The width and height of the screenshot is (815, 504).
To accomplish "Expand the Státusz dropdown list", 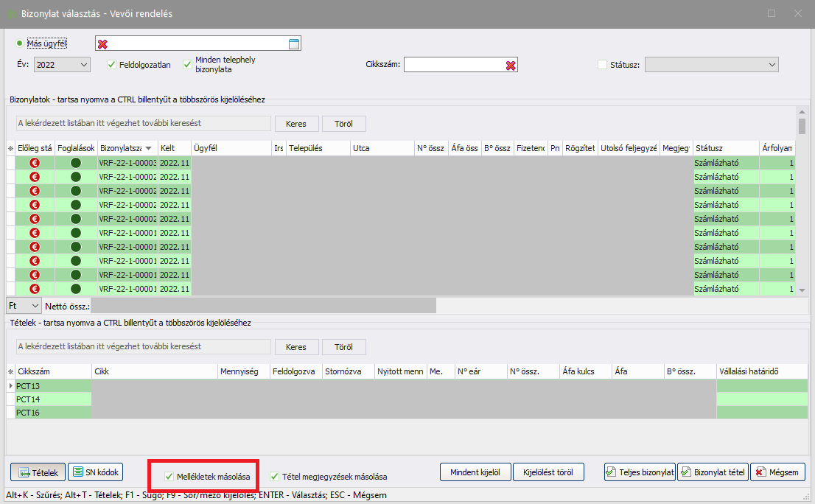I will [772, 65].
